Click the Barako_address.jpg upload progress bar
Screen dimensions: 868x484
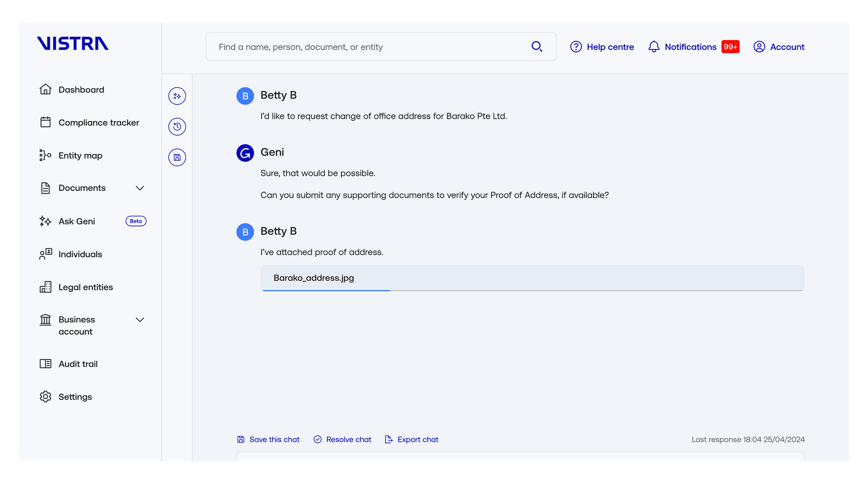tap(532, 290)
